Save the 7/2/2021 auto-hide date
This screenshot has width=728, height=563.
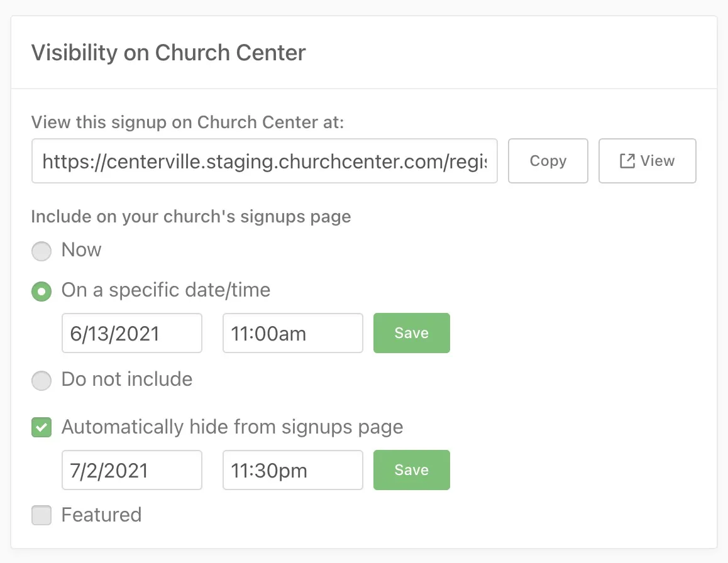pyautogui.click(x=411, y=470)
